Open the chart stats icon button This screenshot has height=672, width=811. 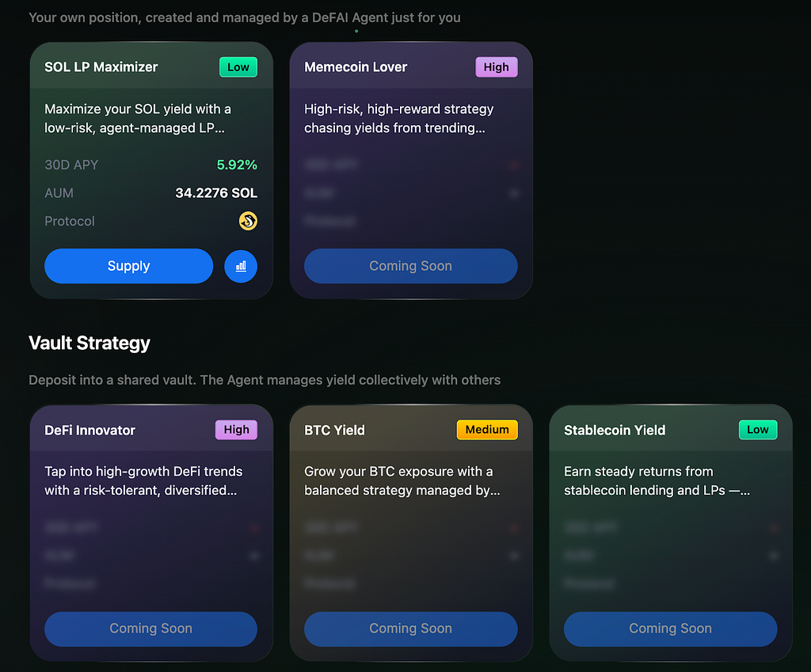click(x=241, y=266)
